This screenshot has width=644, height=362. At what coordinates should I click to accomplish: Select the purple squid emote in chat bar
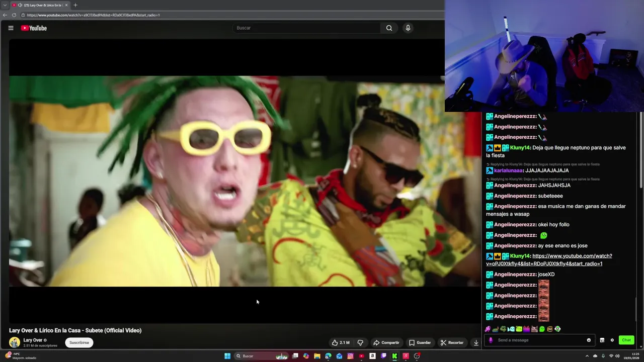click(488, 329)
